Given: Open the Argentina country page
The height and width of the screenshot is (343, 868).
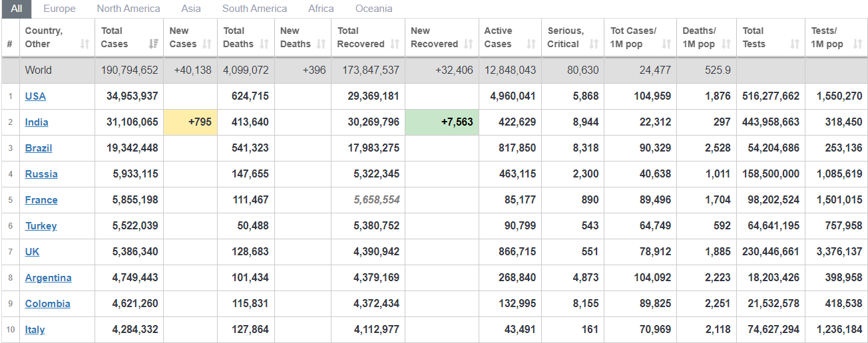Looking at the screenshot, I should click(48, 278).
